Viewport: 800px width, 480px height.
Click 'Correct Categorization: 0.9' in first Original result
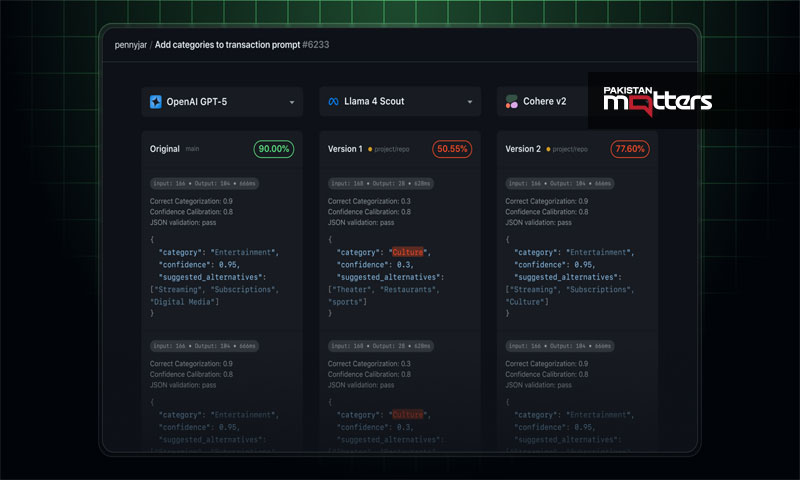191,201
